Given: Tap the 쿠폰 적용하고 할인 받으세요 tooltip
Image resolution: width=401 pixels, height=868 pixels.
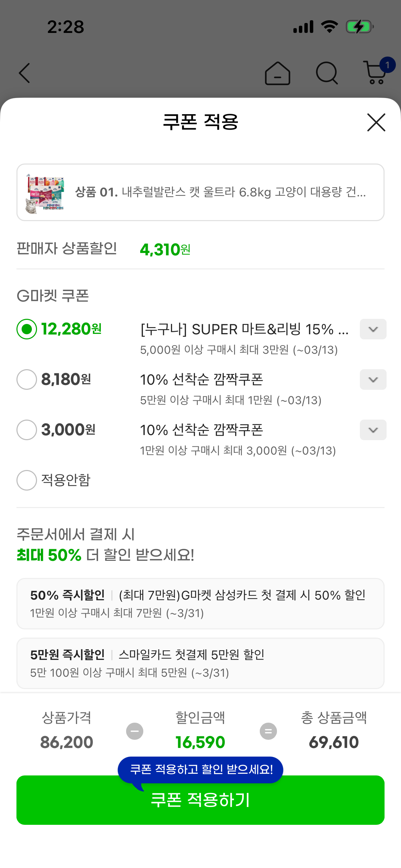Looking at the screenshot, I should (201, 770).
